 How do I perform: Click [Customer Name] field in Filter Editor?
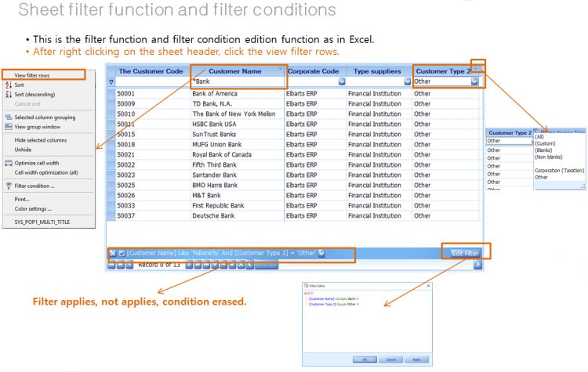pos(321,299)
